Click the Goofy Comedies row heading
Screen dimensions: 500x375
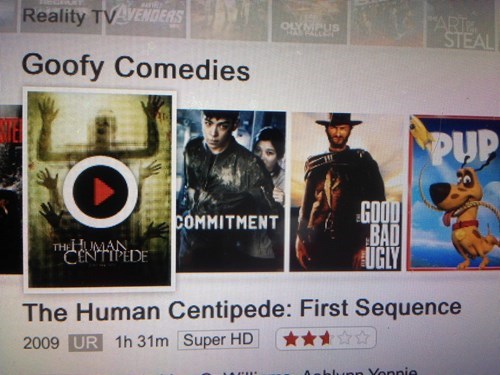coord(136,68)
